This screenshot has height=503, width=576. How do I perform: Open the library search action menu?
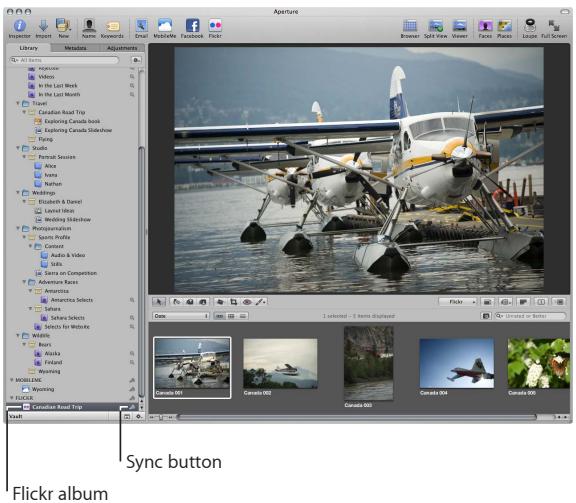136,60
